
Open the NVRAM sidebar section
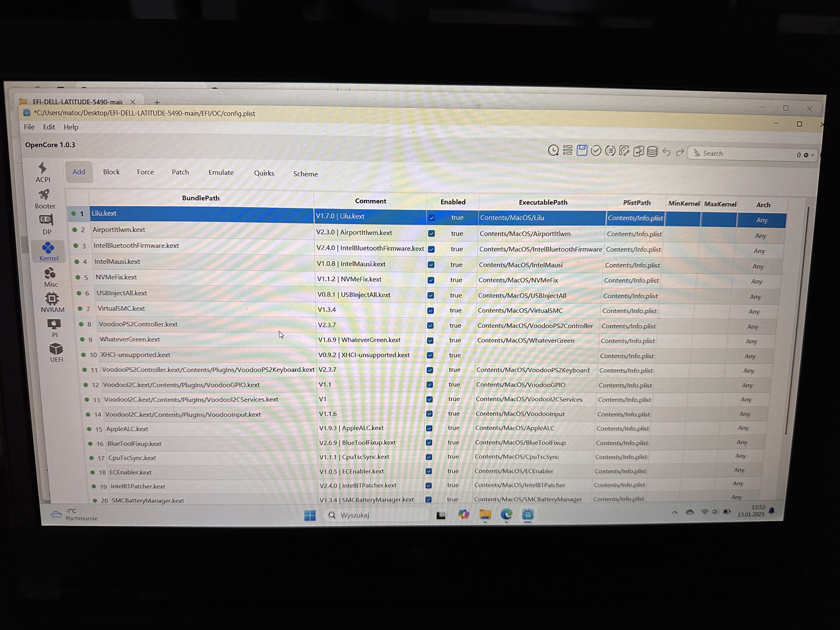(52, 303)
